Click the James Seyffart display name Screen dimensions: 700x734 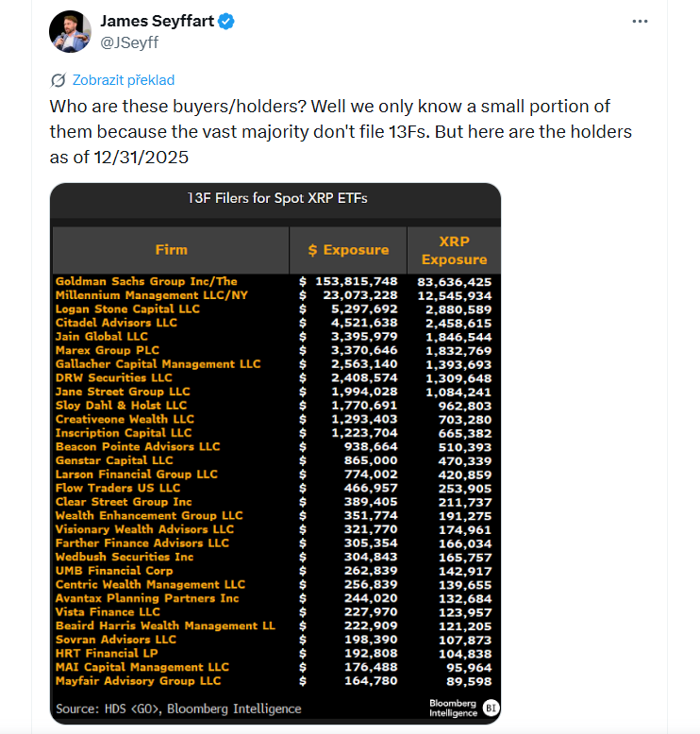157,21
